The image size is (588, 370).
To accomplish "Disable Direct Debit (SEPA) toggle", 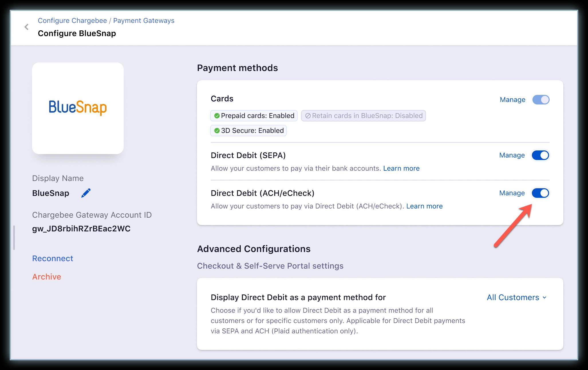I will 540,155.
